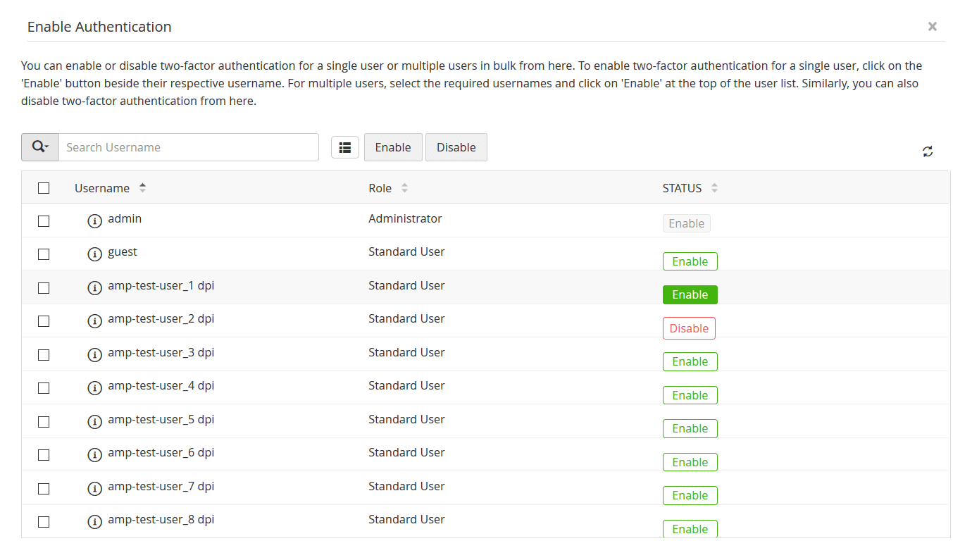
Task: Open the search filter dropdown
Action: [40, 147]
